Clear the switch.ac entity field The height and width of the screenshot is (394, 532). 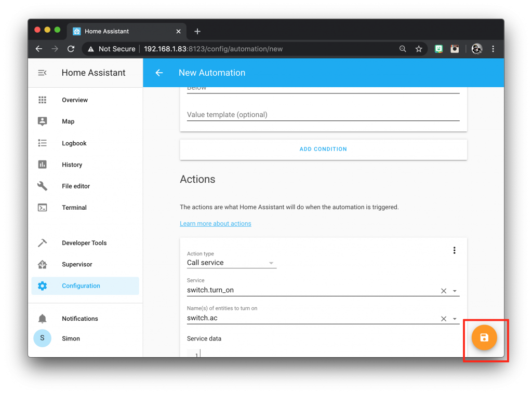443,318
